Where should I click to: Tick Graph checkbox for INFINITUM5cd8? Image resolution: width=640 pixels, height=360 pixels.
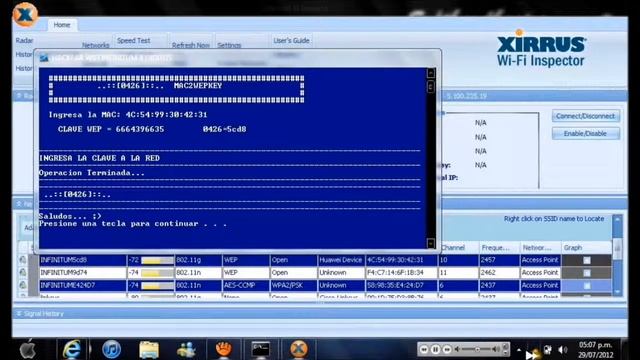tap(587, 260)
